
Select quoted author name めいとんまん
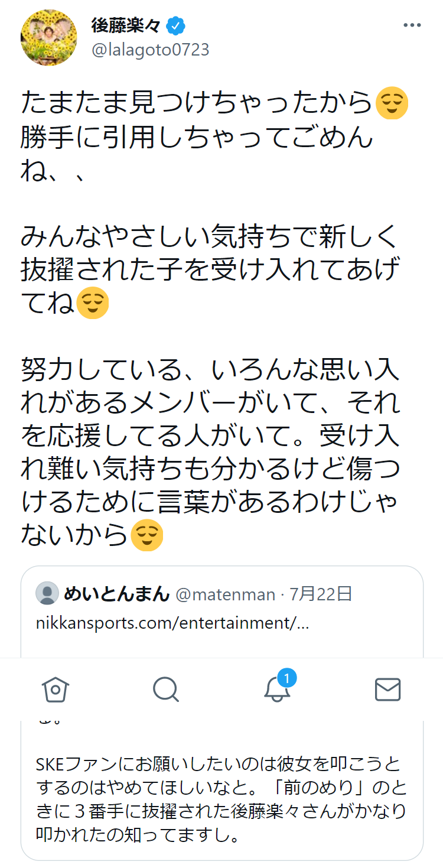click(116, 594)
